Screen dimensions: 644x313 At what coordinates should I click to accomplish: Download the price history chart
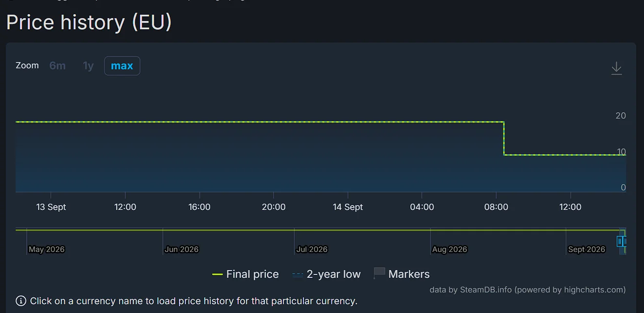(x=616, y=68)
